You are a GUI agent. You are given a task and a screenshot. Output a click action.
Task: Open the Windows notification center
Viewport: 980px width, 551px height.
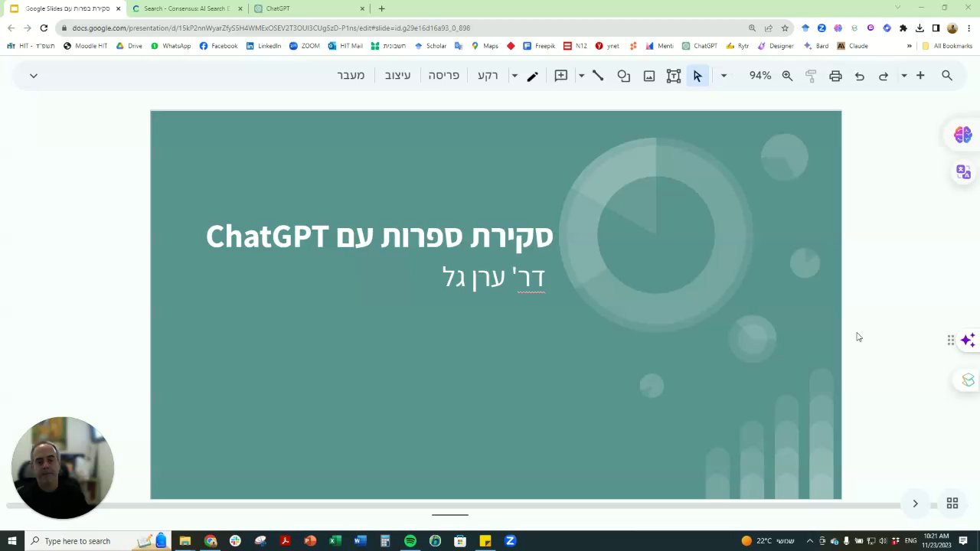pos(963,541)
